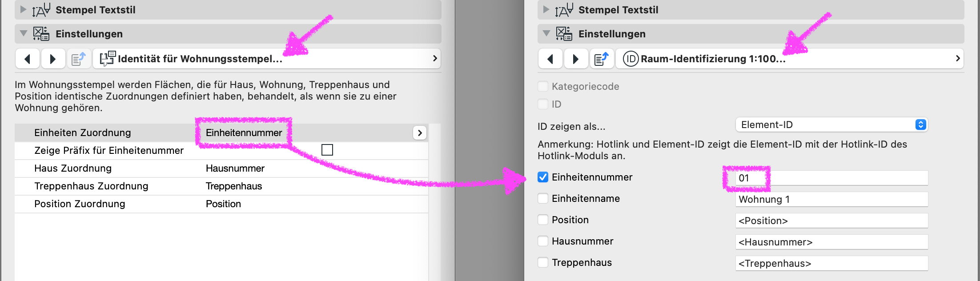Toggle Zeige Präfix für Einheitenummer checkbox

tap(327, 150)
